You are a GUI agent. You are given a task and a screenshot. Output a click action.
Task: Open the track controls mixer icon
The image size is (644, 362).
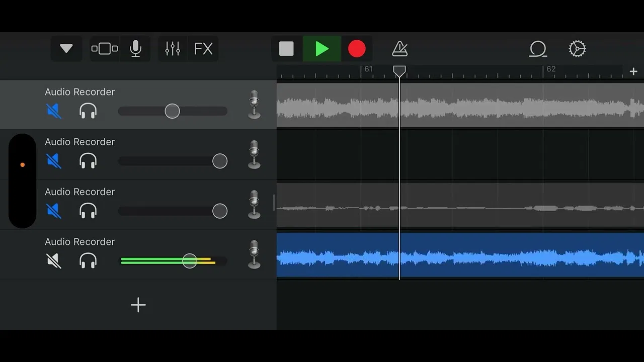173,49
